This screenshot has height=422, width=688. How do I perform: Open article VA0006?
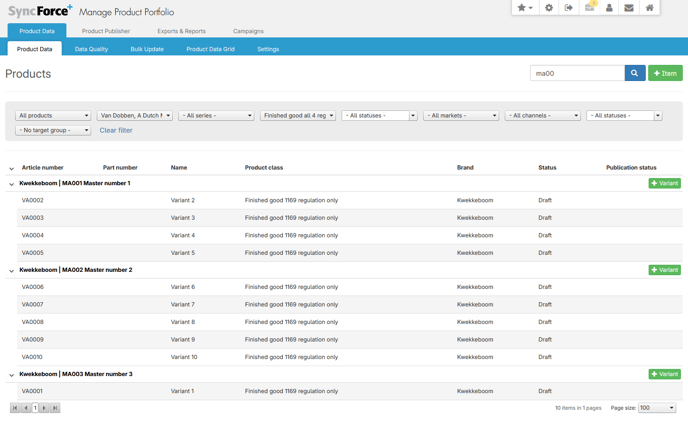click(32, 287)
